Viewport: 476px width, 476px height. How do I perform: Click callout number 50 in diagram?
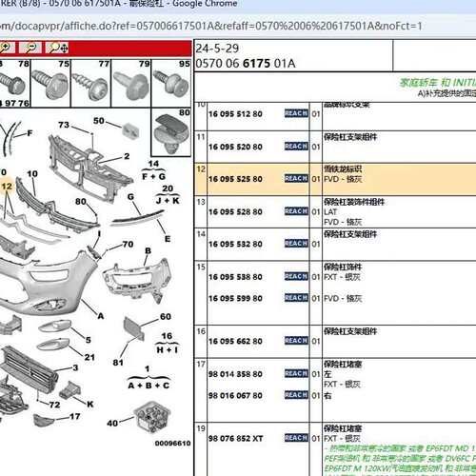coord(99,121)
